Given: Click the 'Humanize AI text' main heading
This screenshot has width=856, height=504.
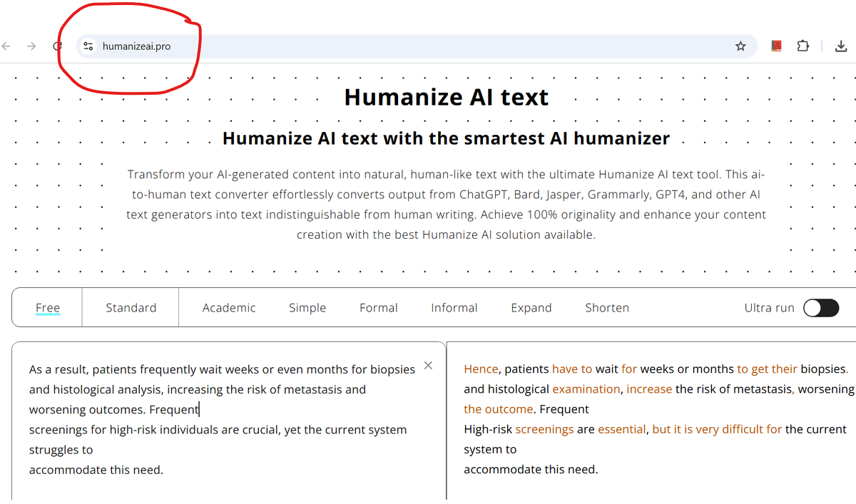Looking at the screenshot, I should point(447,97).
